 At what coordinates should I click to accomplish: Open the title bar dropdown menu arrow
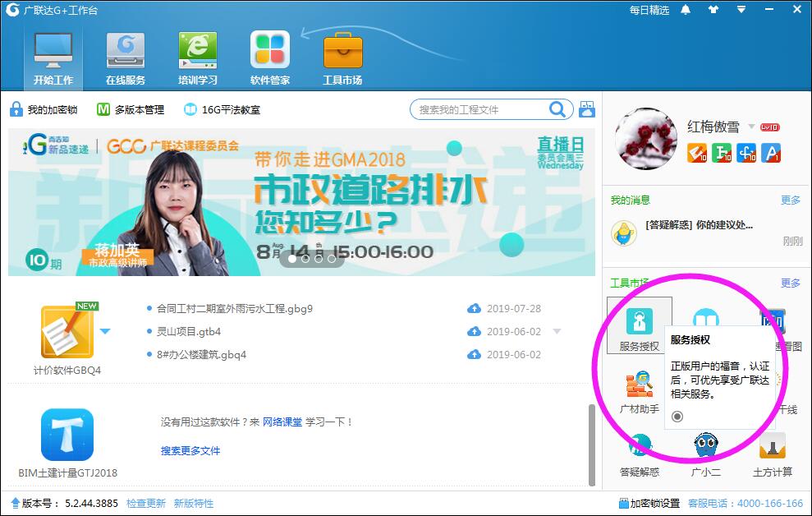[741, 9]
